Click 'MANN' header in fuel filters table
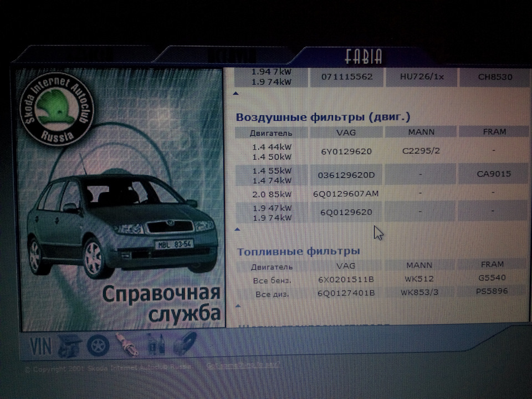Viewport: 532px width, 399px height. coord(420,265)
